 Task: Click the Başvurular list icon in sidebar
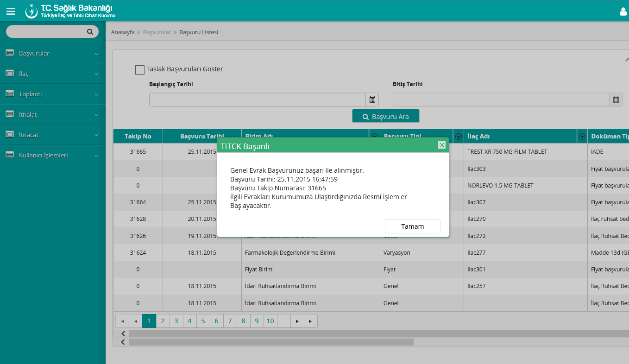(x=10, y=53)
